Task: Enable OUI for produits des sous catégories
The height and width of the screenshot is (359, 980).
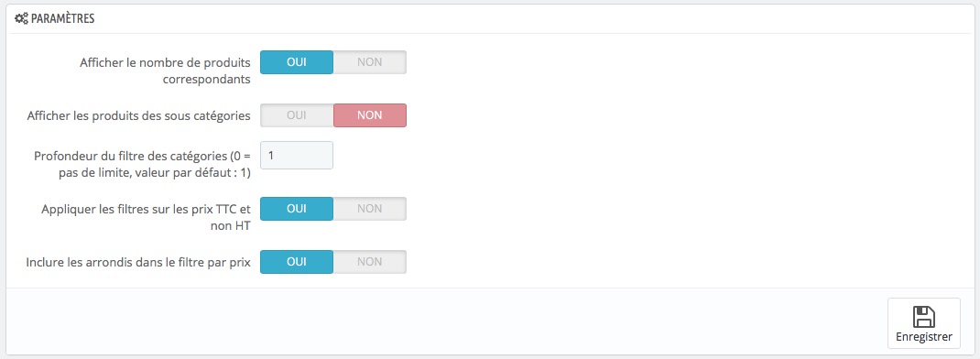Action: 296,115
